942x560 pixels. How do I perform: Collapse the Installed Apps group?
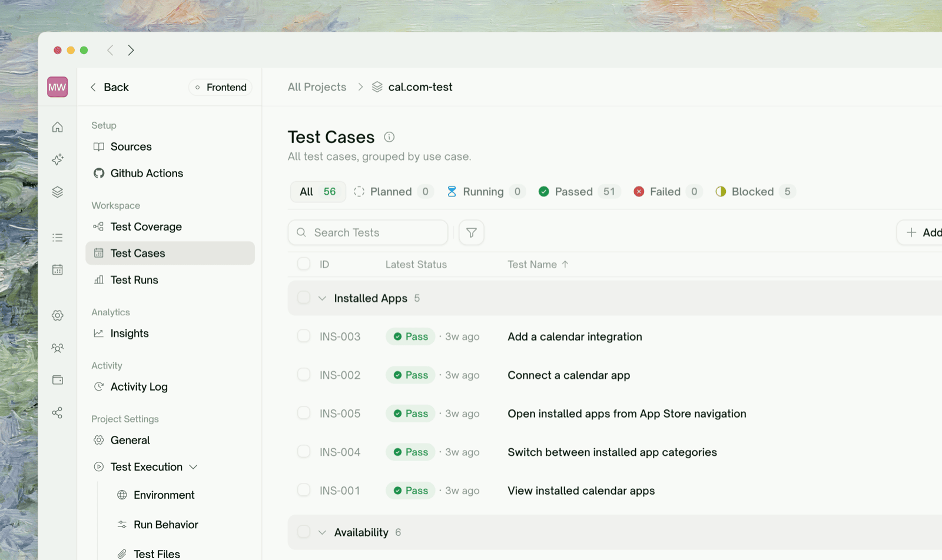[322, 298]
